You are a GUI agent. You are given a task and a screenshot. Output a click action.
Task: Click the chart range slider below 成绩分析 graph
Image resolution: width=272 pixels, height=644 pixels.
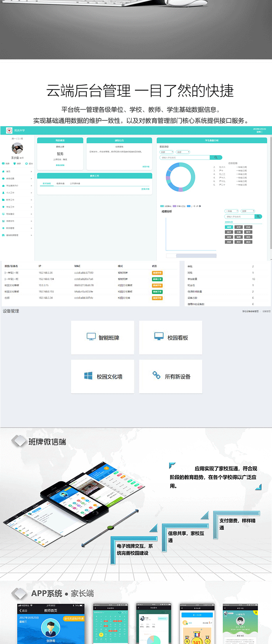pos(196,256)
